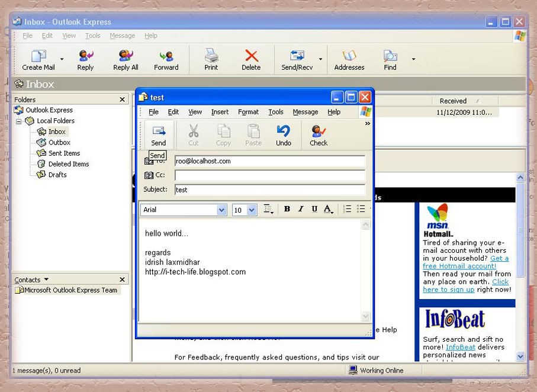This screenshot has height=392, width=537.
Task: Click the Find toolbar icon
Action: click(390, 60)
